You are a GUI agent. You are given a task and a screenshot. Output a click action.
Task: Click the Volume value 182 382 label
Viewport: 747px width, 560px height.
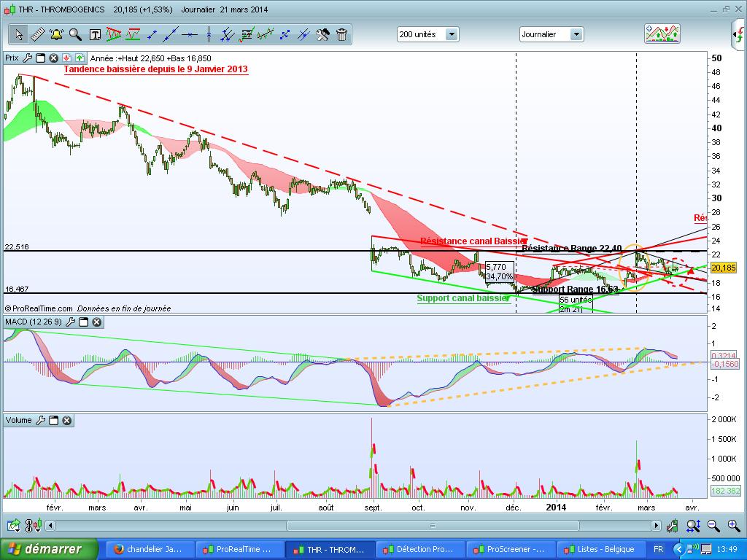tap(725, 491)
